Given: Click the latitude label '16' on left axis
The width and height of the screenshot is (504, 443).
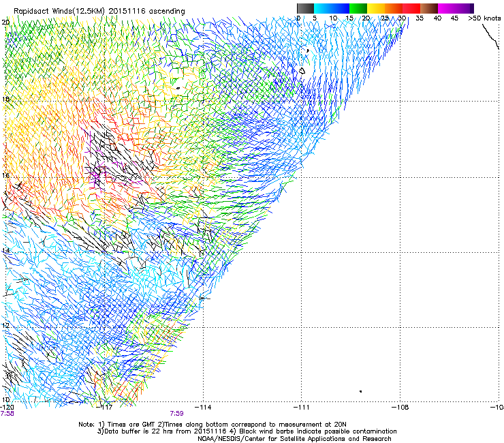Looking at the screenshot, I should pyautogui.click(x=5, y=175).
